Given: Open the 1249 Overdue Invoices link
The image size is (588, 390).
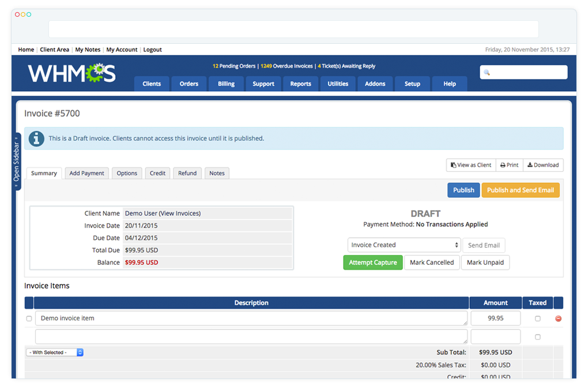Looking at the screenshot, I should pos(287,66).
